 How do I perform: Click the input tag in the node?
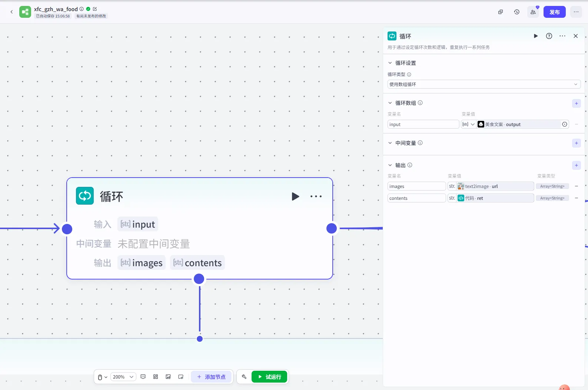point(138,224)
